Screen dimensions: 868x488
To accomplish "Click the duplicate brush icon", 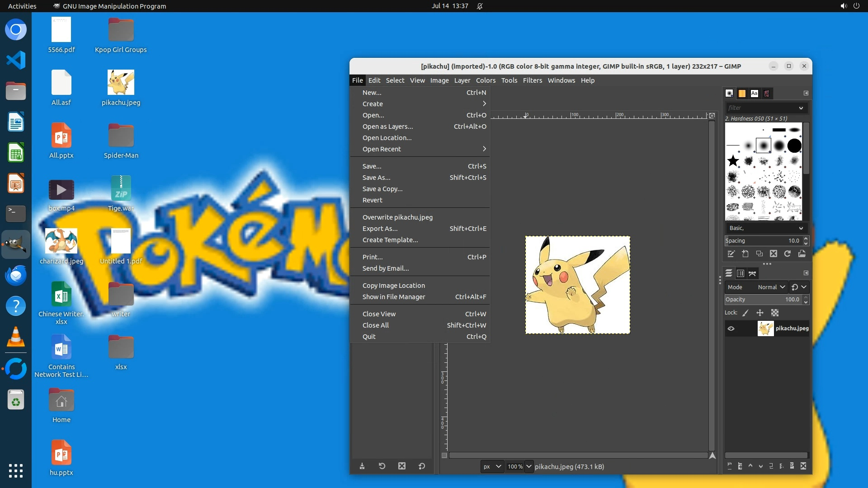I will pyautogui.click(x=759, y=254).
